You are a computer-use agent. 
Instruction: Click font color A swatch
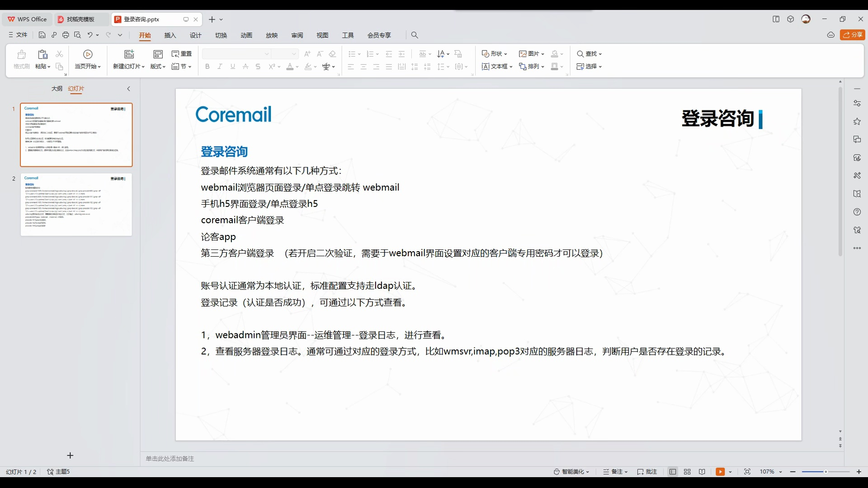coord(290,66)
